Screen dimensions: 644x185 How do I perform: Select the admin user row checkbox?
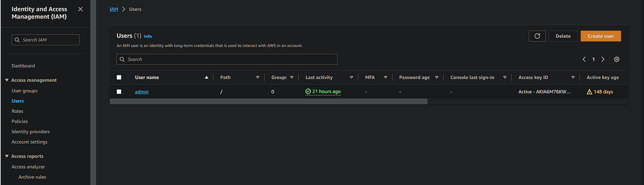coord(119,92)
